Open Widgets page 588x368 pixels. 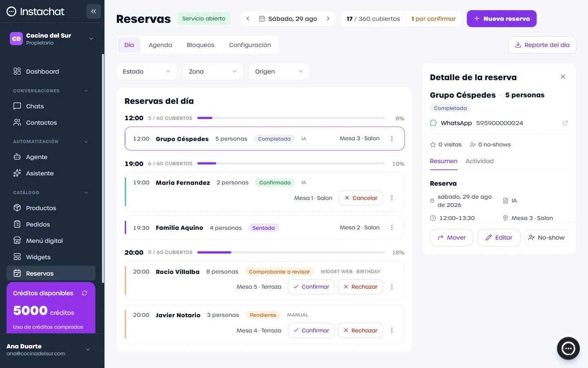[x=51, y=257]
